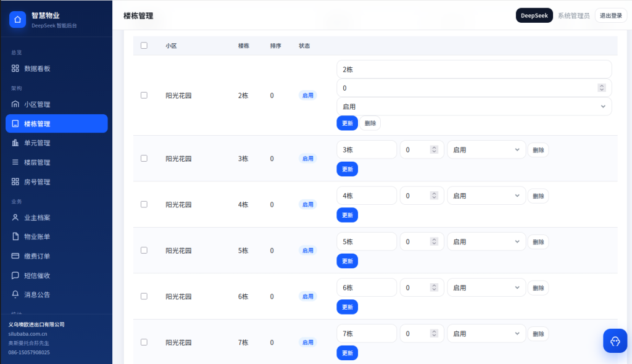Click 更新 button for 7栋 row
Viewport: 632px width, 364px height.
click(x=347, y=353)
